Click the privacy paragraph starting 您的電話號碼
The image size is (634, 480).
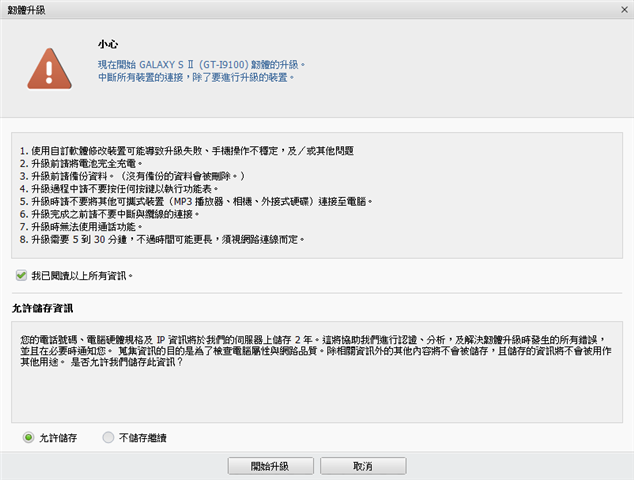coord(316,351)
